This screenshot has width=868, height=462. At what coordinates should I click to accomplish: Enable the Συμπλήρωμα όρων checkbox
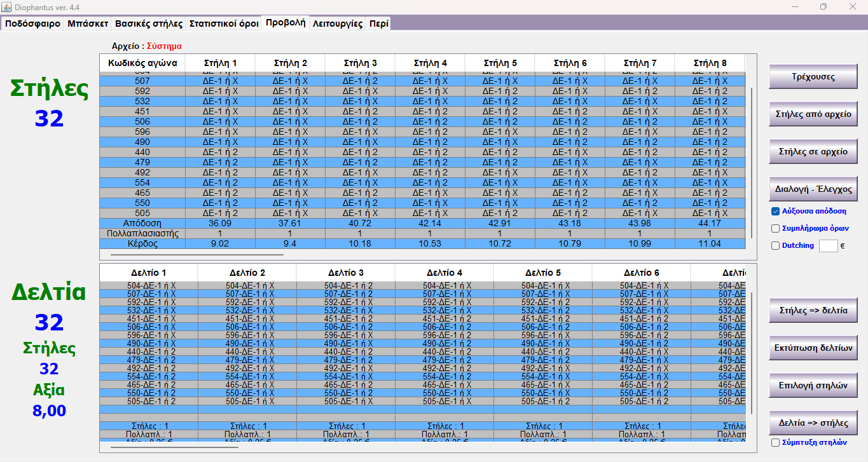pyautogui.click(x=775, y=228)
